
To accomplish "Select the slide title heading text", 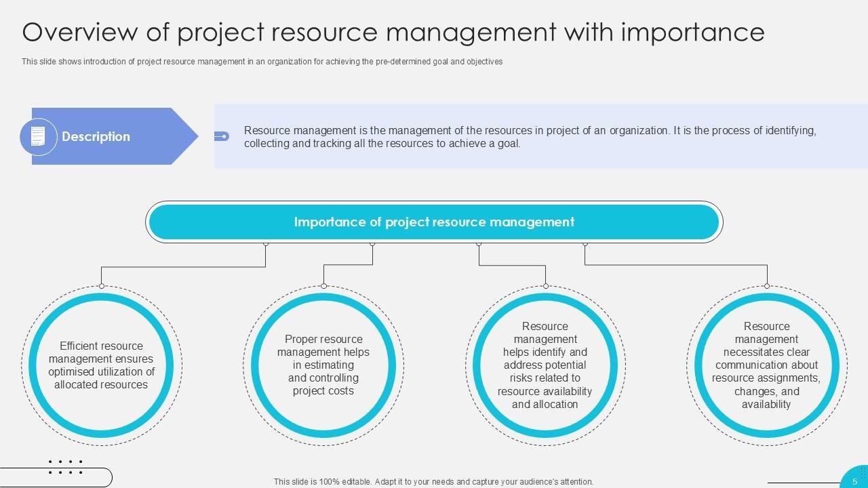I will point(393,32).
